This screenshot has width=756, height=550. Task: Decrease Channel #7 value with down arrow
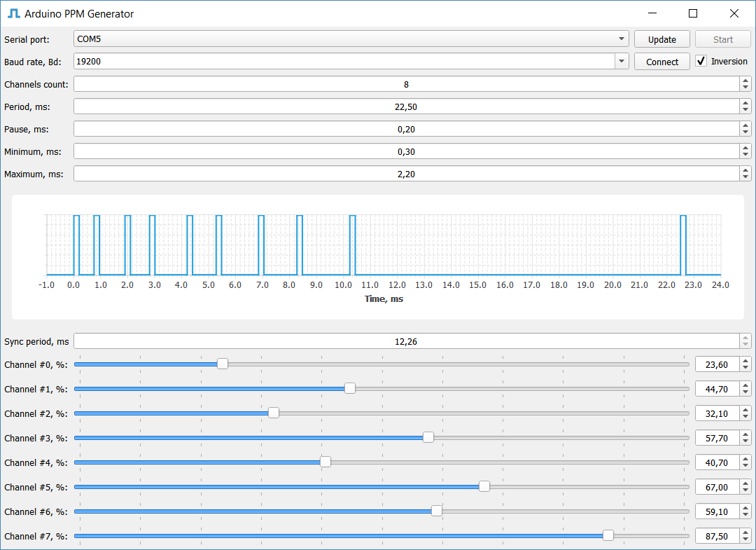click(x=745, y=540)
